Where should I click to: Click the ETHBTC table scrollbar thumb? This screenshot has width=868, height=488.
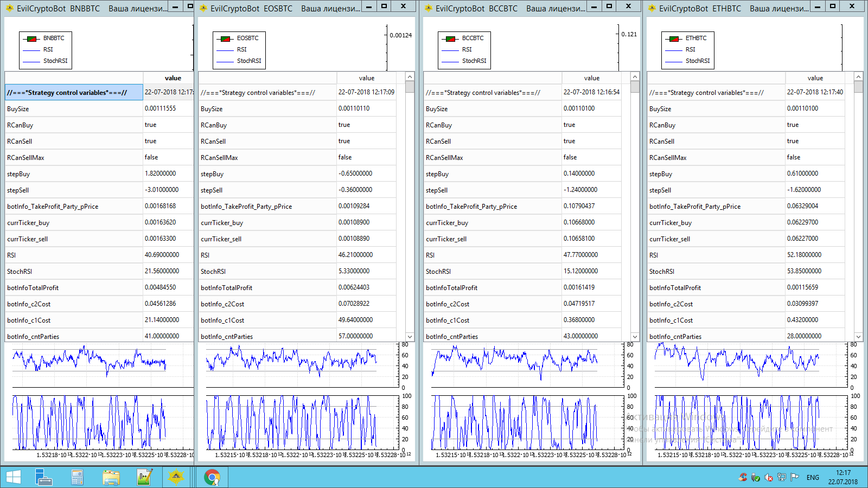(858, 87)
